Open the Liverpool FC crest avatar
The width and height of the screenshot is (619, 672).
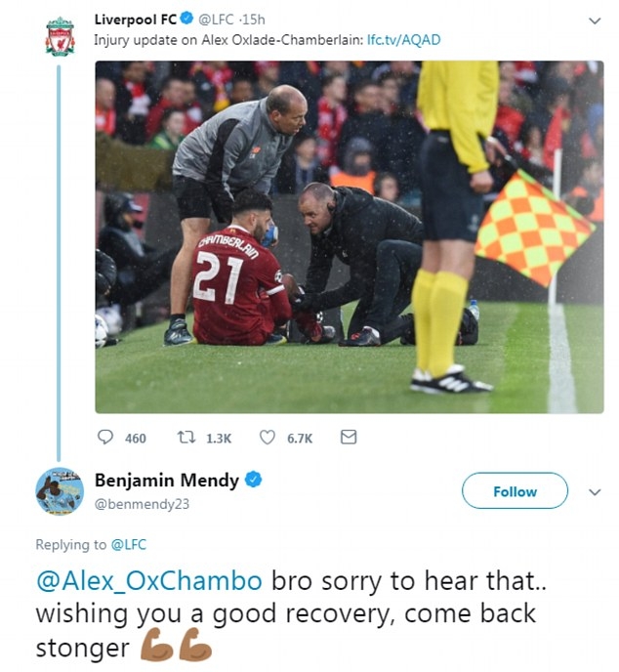pyautogui.click(x=60, y=36)
